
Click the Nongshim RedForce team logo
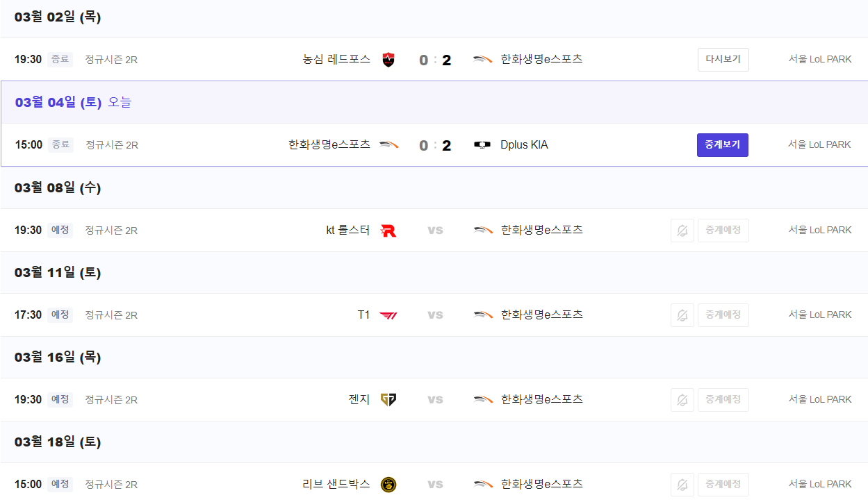[x=388, y=60]
